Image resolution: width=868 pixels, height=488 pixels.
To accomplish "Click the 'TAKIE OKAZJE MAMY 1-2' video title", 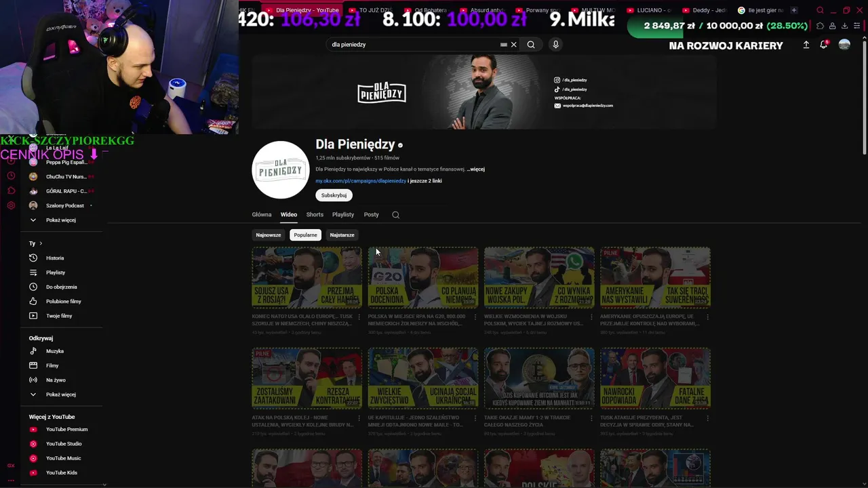I will (528, 421).
